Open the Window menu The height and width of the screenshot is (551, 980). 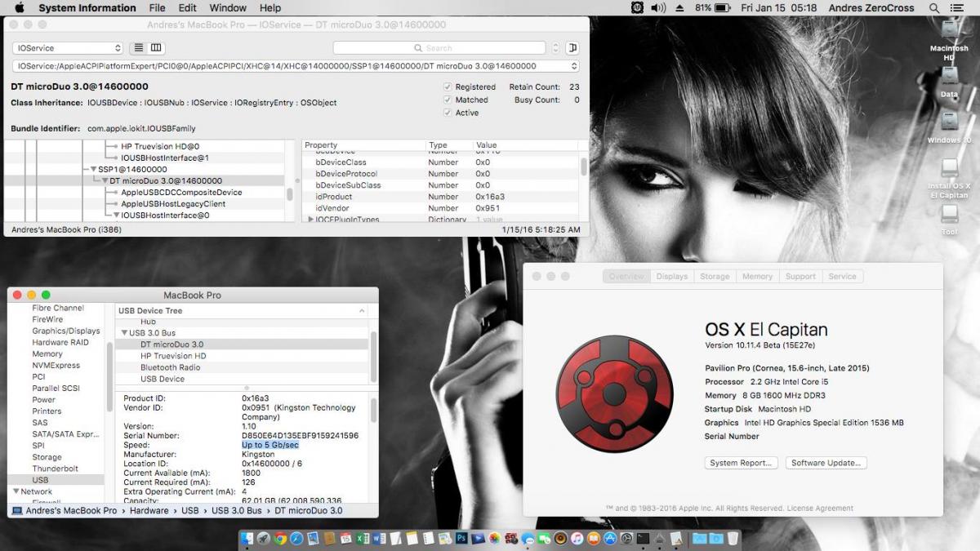tap(228, 8)
